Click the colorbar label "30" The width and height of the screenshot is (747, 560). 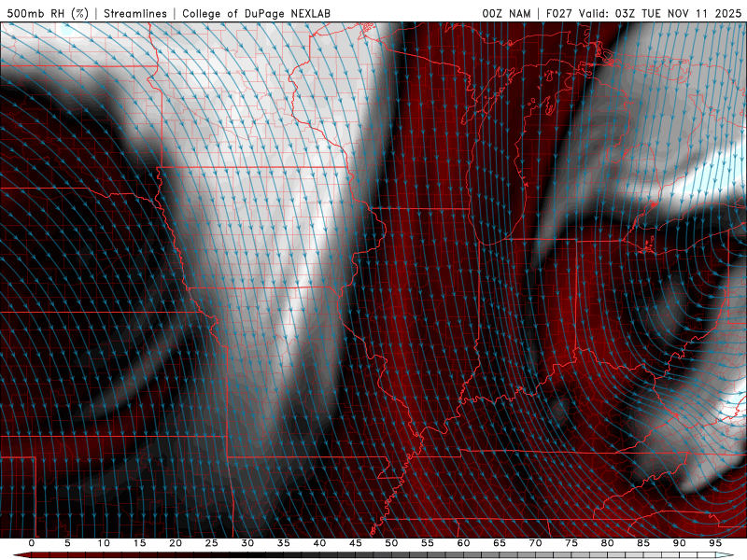tap(247, 543)
